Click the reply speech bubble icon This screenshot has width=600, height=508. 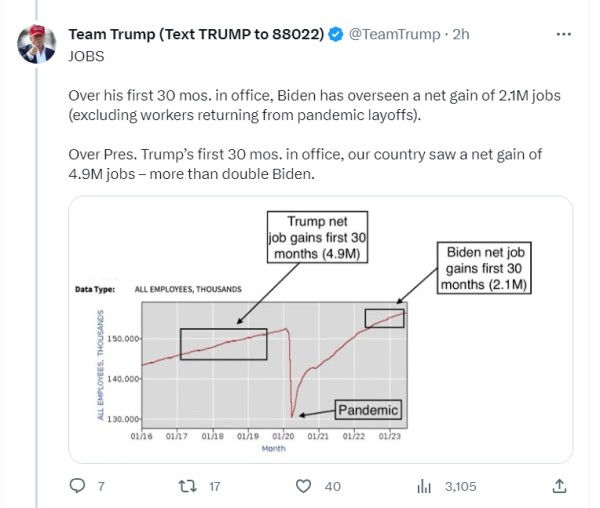[76, 486]
